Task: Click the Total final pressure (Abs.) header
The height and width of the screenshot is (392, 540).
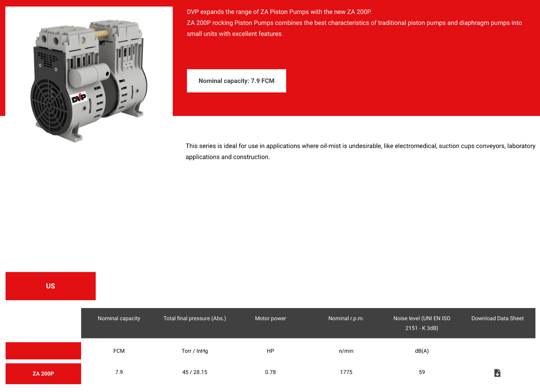Action: click(x=195, y=318)
